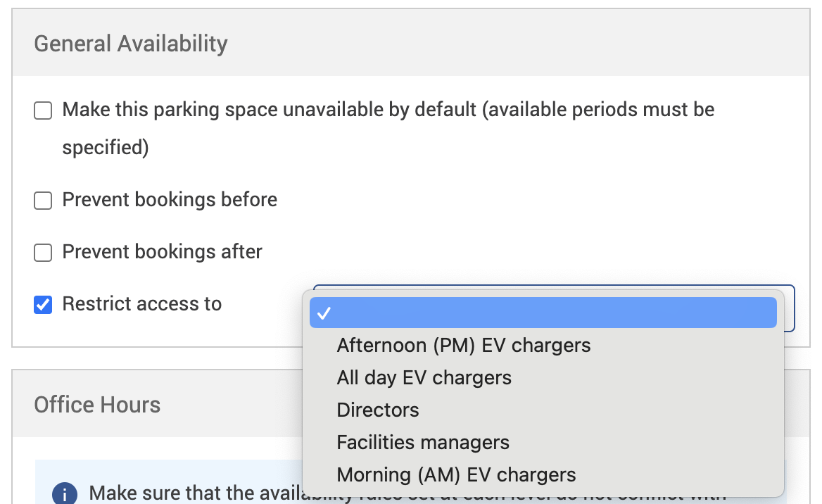This screenshot has width=822, height=504.
Task: Select 'Afternoon (PM) EV chargers' from the list
Action: (463, 346)
